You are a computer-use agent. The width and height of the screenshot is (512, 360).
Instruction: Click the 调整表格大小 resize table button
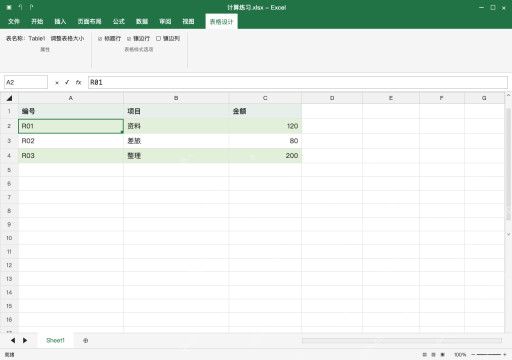[x=67, y=39]
